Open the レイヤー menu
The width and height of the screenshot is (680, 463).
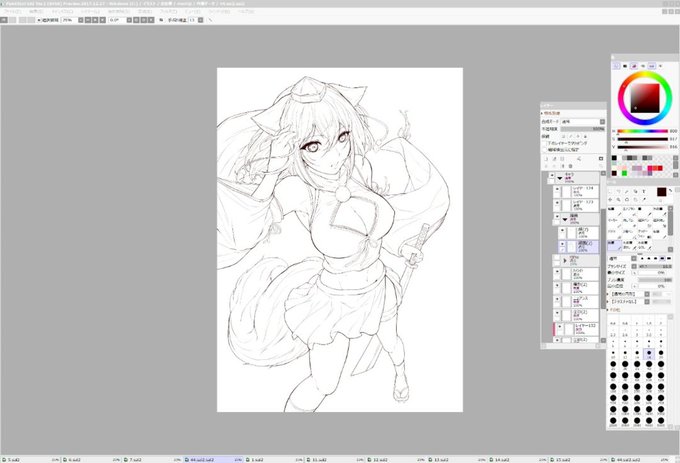click(x=90, y=11)
